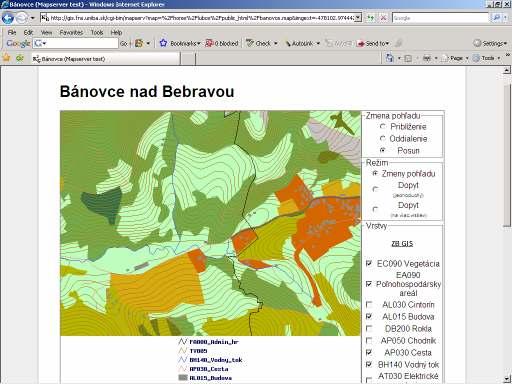
Task: Go forward with the browser Forward arrow
Action: click(22, 18)
